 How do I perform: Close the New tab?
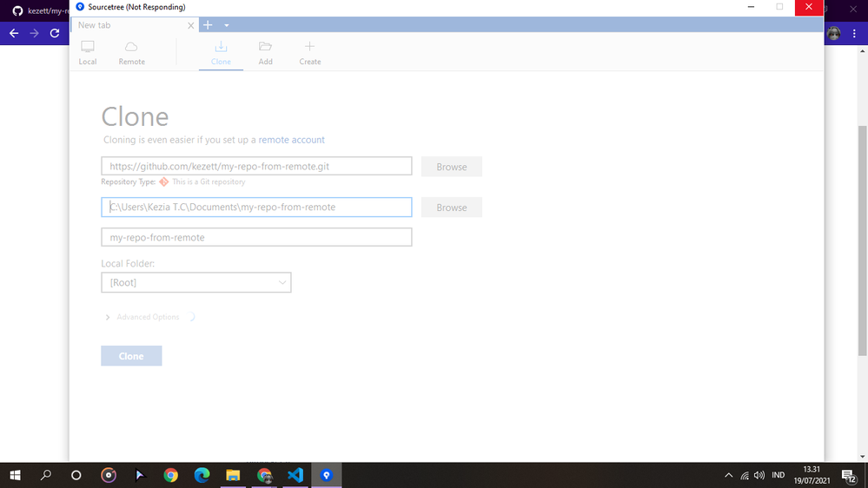[x=191, y=25]
